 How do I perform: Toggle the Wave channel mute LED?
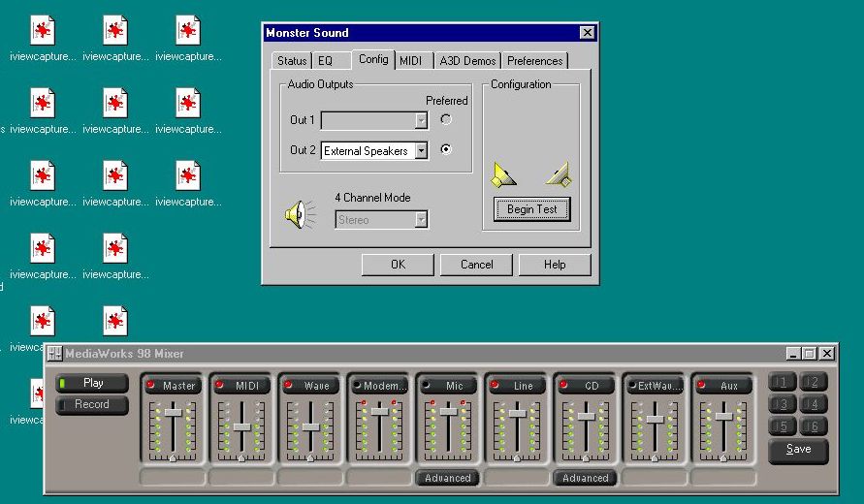(288, 385)
